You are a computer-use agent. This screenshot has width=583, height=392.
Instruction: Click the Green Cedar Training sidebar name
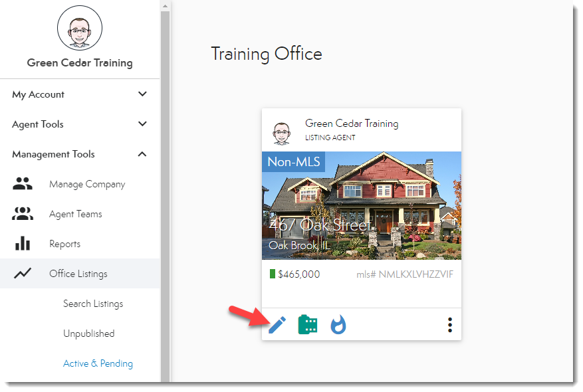point(80,63)
